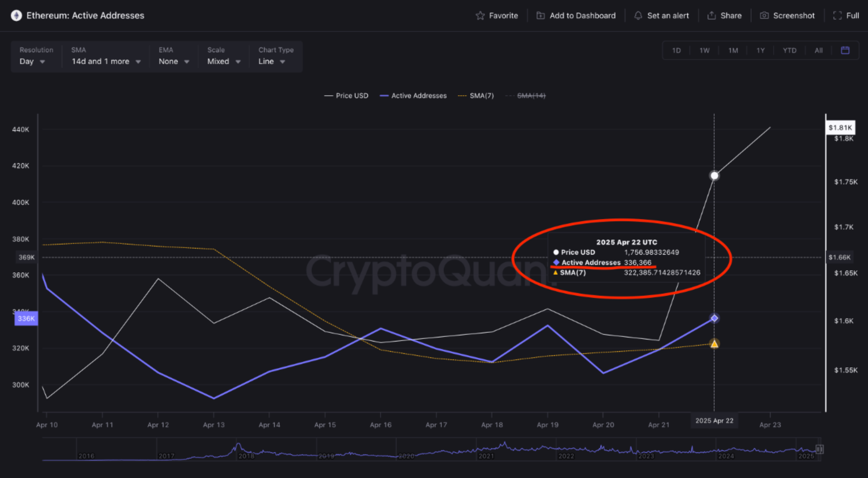
Task: Hide the SMA(7) legend series
Action: pyautogui.click(x=476, y=96)
